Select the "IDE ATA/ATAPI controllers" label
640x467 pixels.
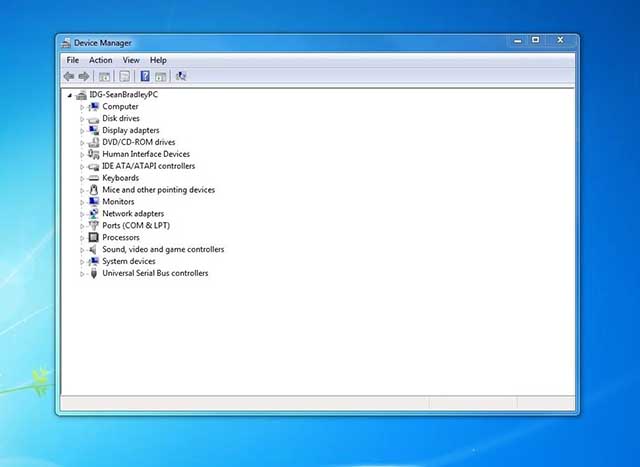pyautogui.click(x=149, y=166)
